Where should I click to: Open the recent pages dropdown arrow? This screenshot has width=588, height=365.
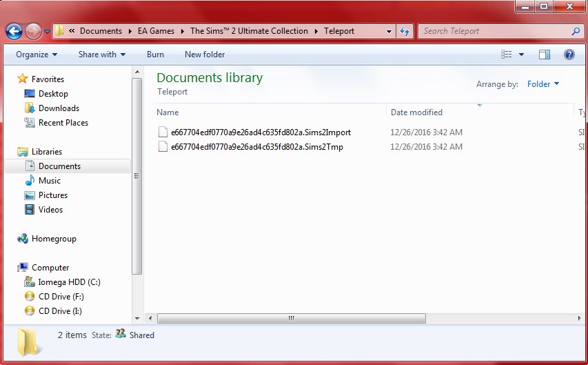coord(48,32)
